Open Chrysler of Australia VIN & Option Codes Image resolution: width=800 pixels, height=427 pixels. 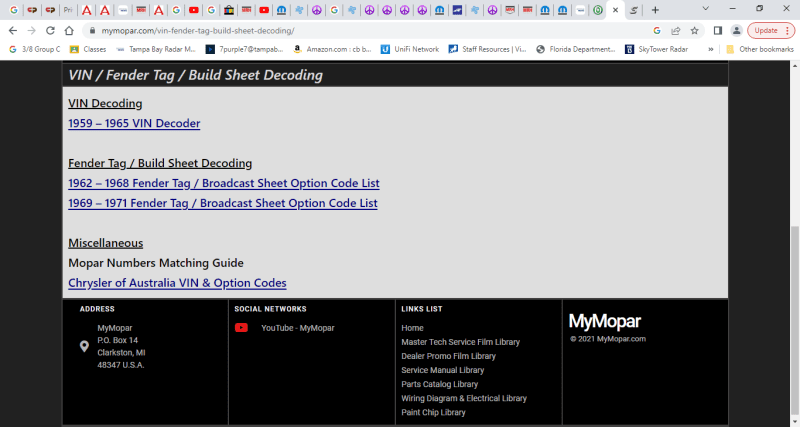coord(178,283)
